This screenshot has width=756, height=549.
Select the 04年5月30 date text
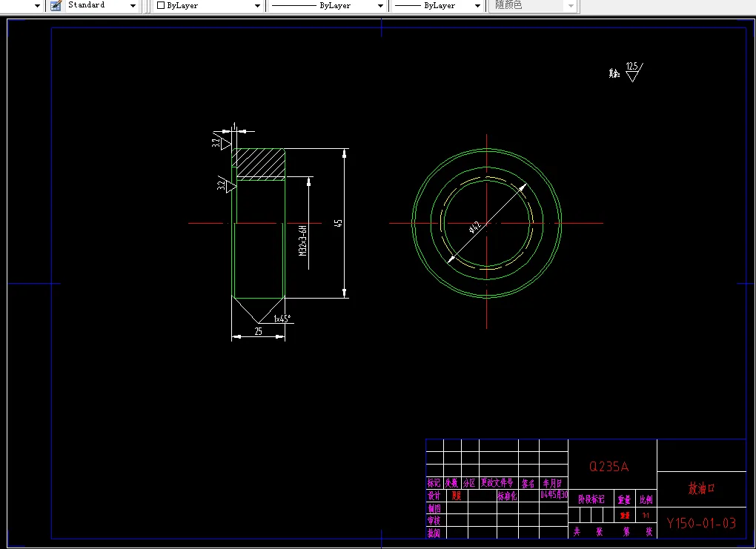coord(554,495)
